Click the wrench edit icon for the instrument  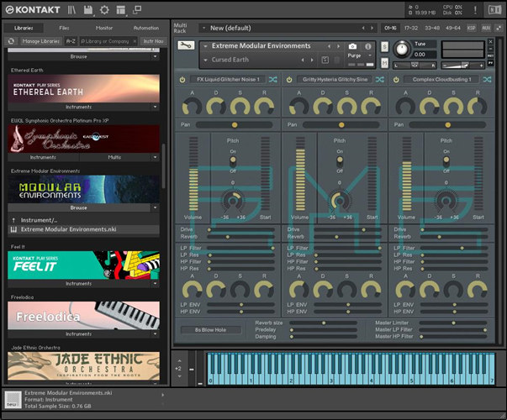(186, 45)
